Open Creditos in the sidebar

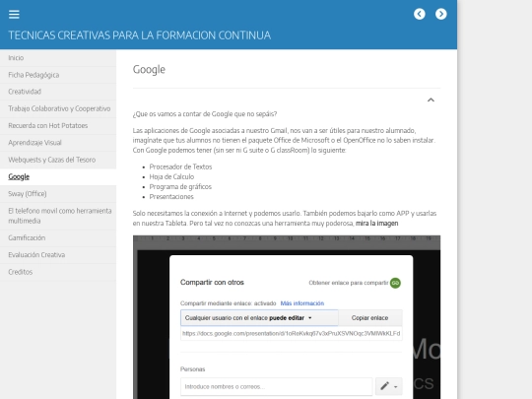point(58,272)
